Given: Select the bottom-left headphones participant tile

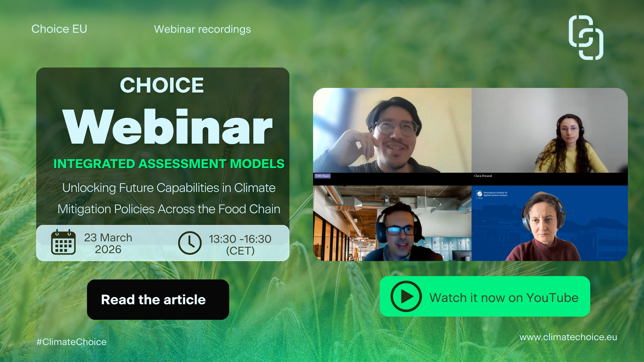Looking at the screenshot, I should (392, 223).
